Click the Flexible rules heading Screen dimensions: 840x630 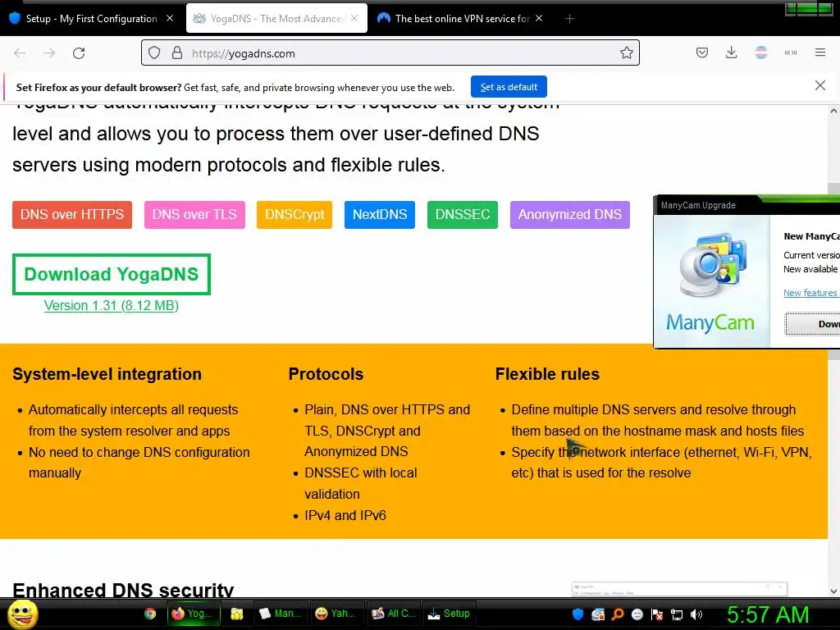547,374
